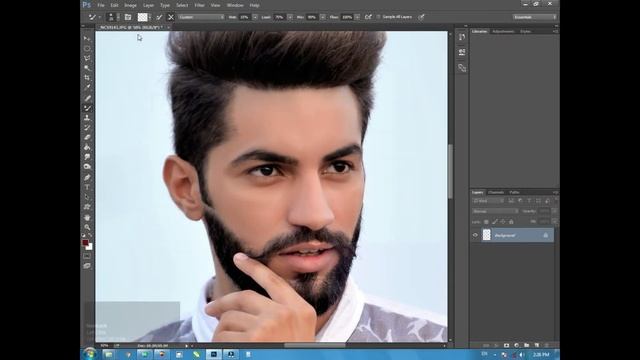Select the Zoom tool
Viewport: 640px width, 360px height.
point(87,227)
